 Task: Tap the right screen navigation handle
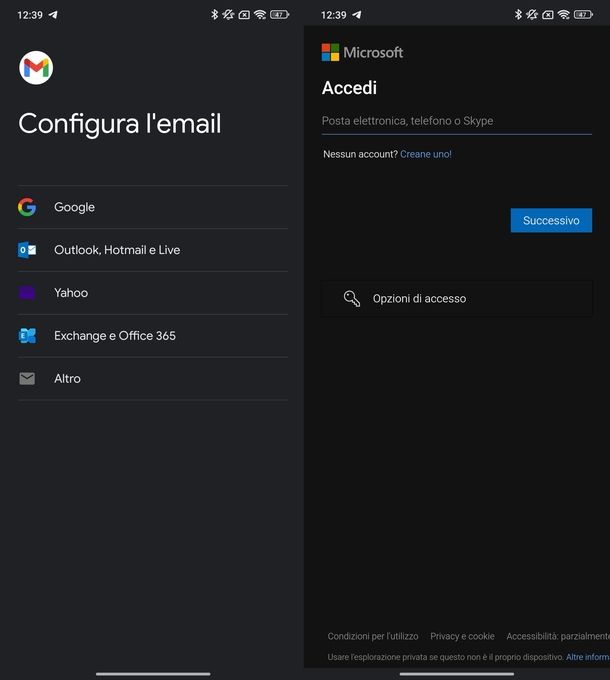point(457,674)
